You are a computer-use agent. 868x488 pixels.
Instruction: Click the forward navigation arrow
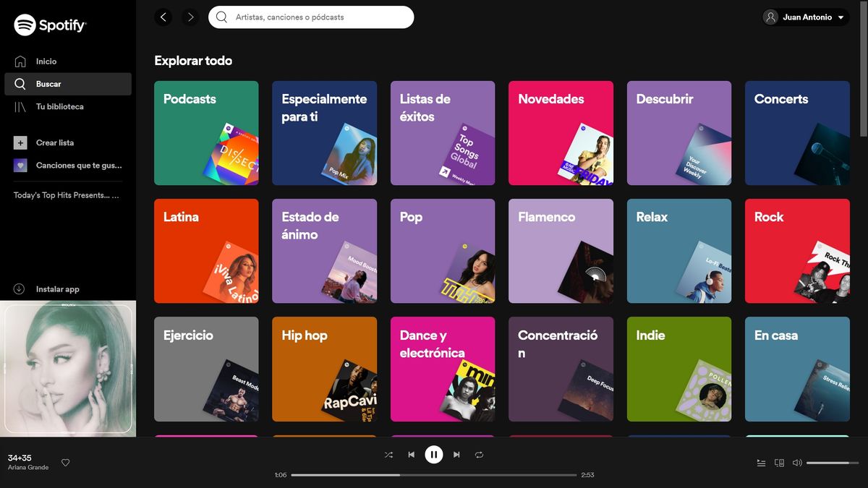click(x=190, y=17)
